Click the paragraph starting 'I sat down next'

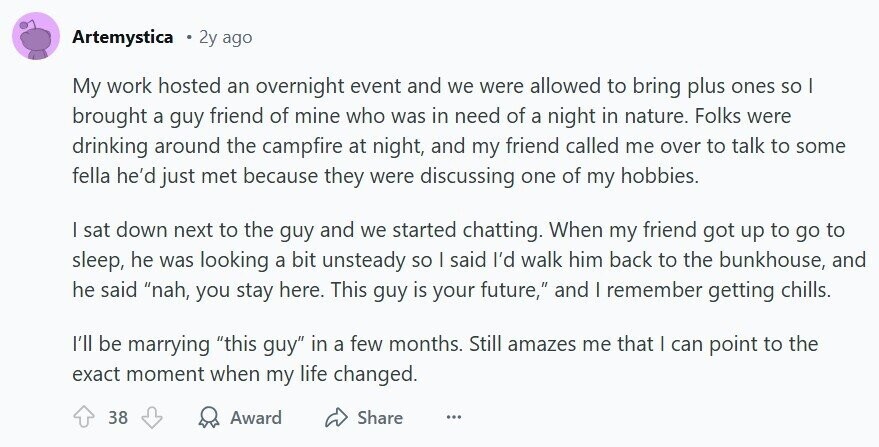pyautogui.click(x=469, y=260)
